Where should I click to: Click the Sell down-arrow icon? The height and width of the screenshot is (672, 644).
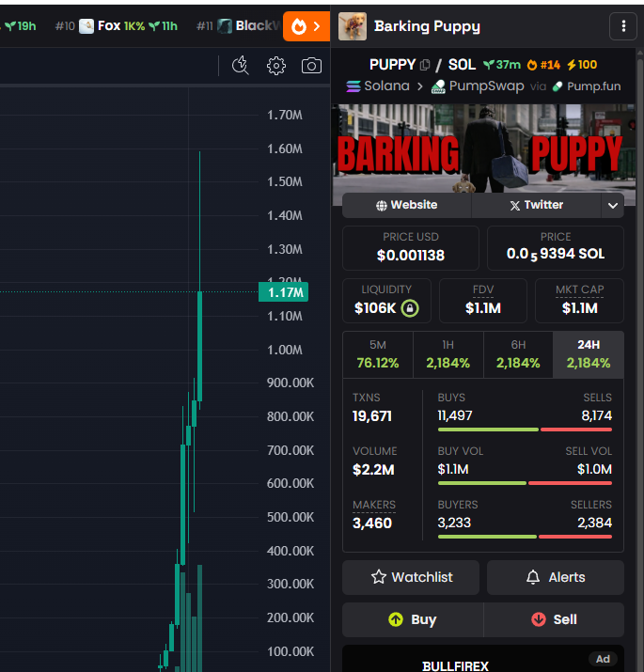pos(539,619)
